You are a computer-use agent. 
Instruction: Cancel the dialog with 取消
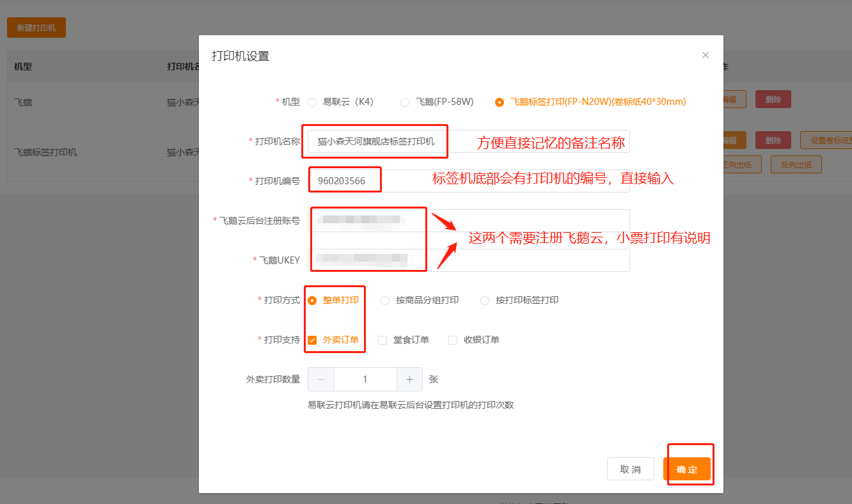pos(631,469)
